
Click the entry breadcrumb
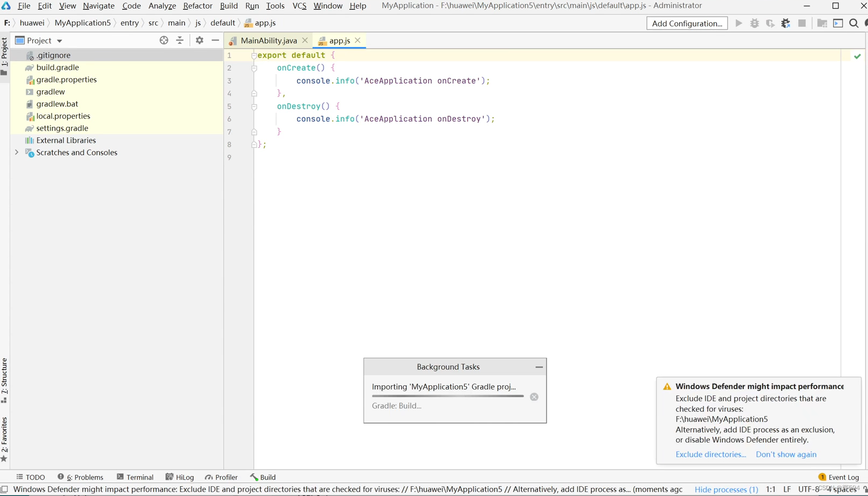130,23
